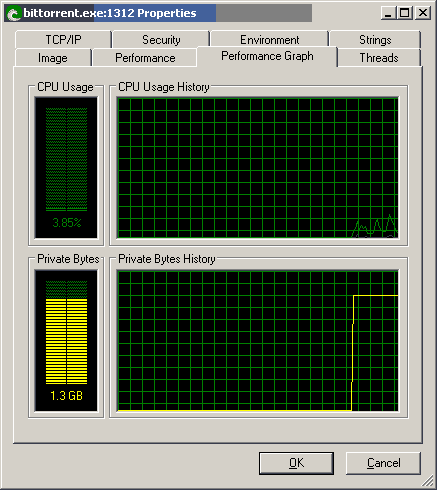437x490 pixels.
Task: Open the Image tab
Action: [53, 58]
